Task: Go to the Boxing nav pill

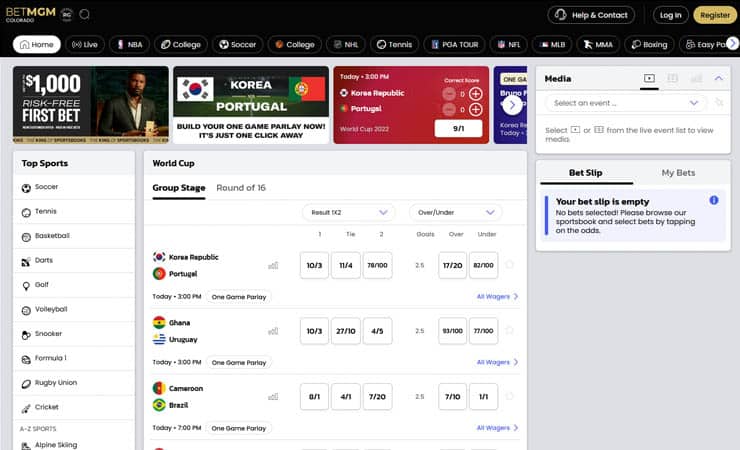Action: pos(649,44)
